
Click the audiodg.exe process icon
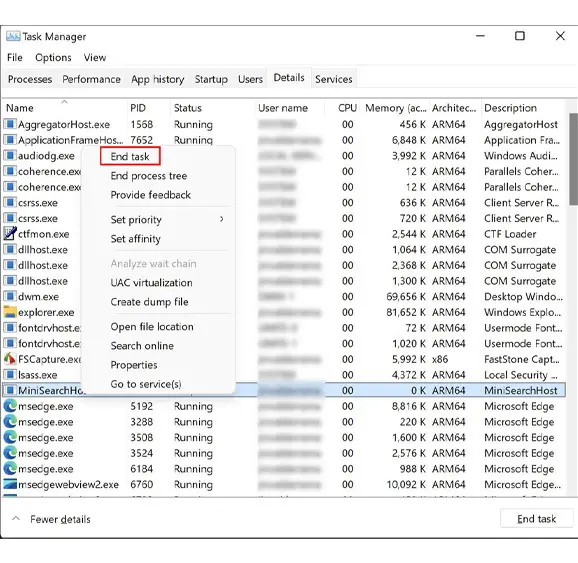click(10, 155)
